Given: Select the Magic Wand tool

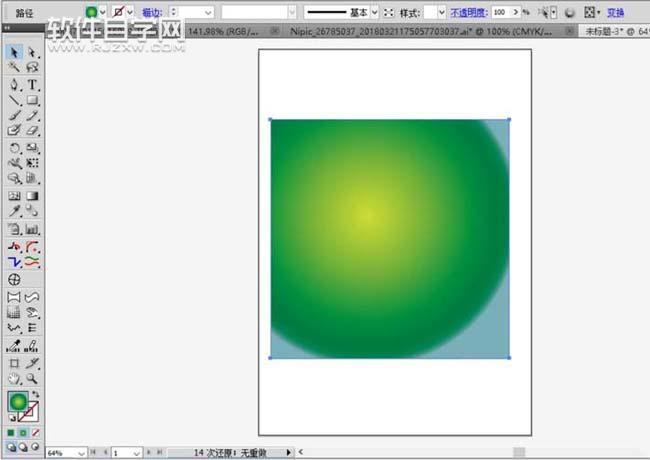Looking at the screenshot, I should pyautogui.click(x=14, y=67).
